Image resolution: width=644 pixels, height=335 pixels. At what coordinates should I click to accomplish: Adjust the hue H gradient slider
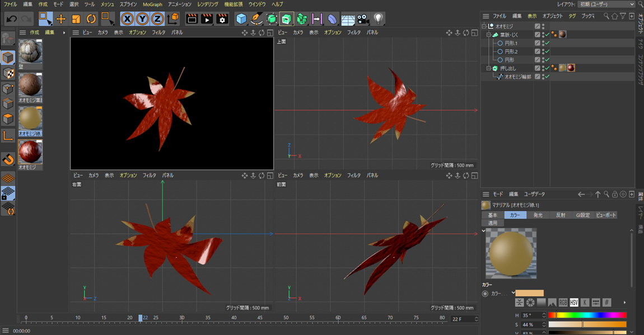[x=587, y=315]
